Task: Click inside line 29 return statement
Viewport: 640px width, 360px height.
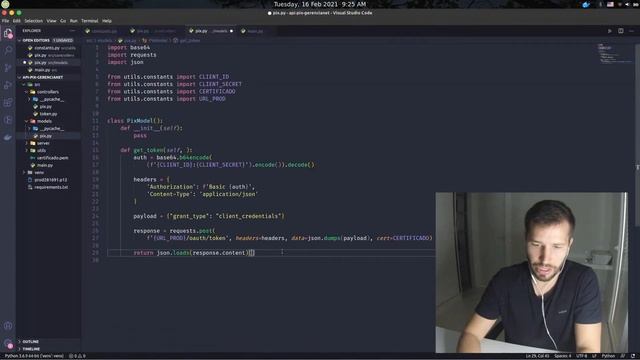Action: click(x=193, y=253)
